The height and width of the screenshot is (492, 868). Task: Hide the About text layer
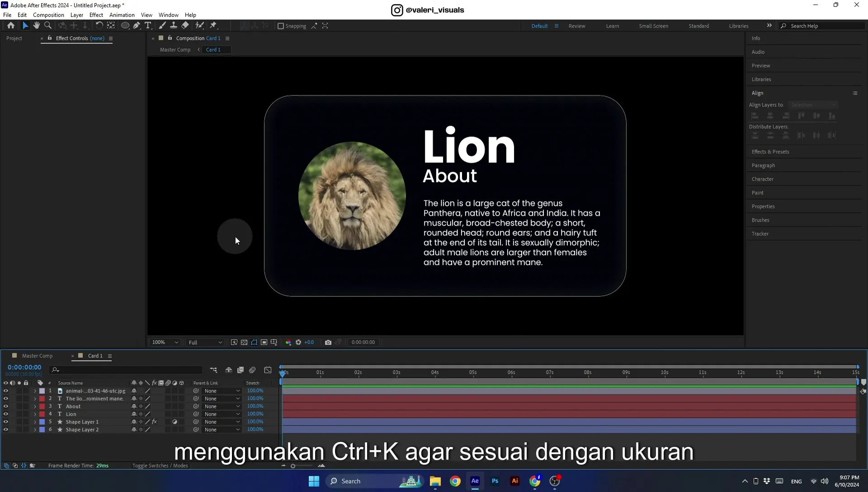[x=6, y=407]
